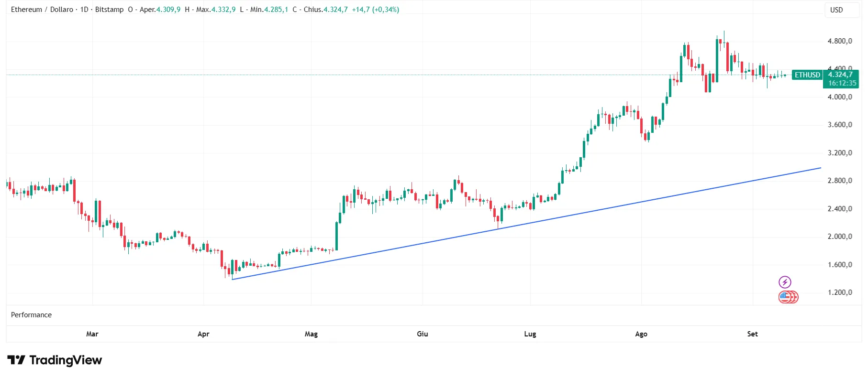Click the ETHUSD symbol label tag
868x378 pixels.
click(807, 75)
